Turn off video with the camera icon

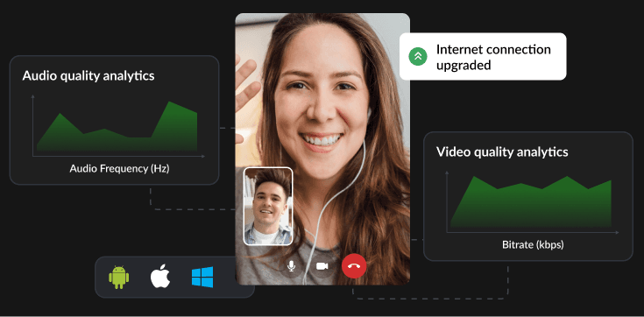tap(322, 266)
